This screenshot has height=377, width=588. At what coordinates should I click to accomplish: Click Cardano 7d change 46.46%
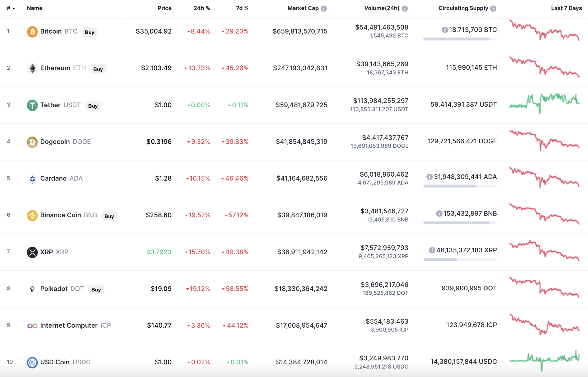[x=235, y=178]
